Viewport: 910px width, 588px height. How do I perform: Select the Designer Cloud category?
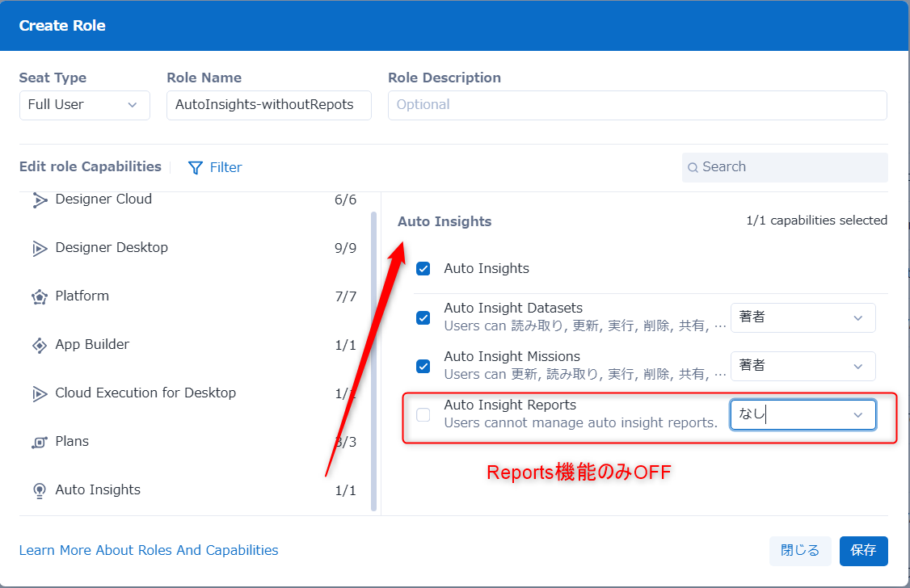[195, 200]
